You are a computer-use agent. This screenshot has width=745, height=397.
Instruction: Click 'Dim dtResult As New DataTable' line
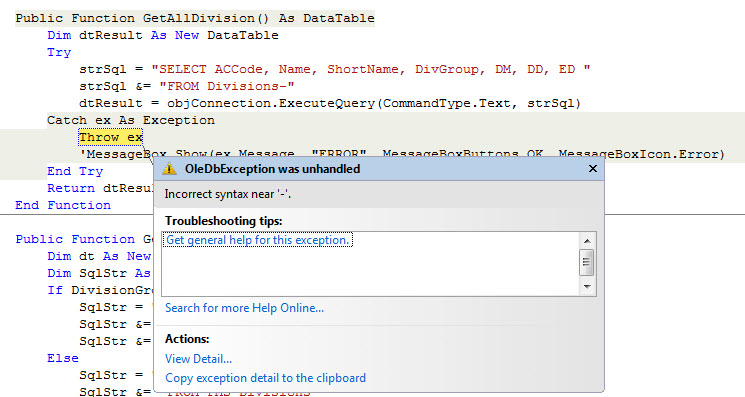click(x=162, y=35)
